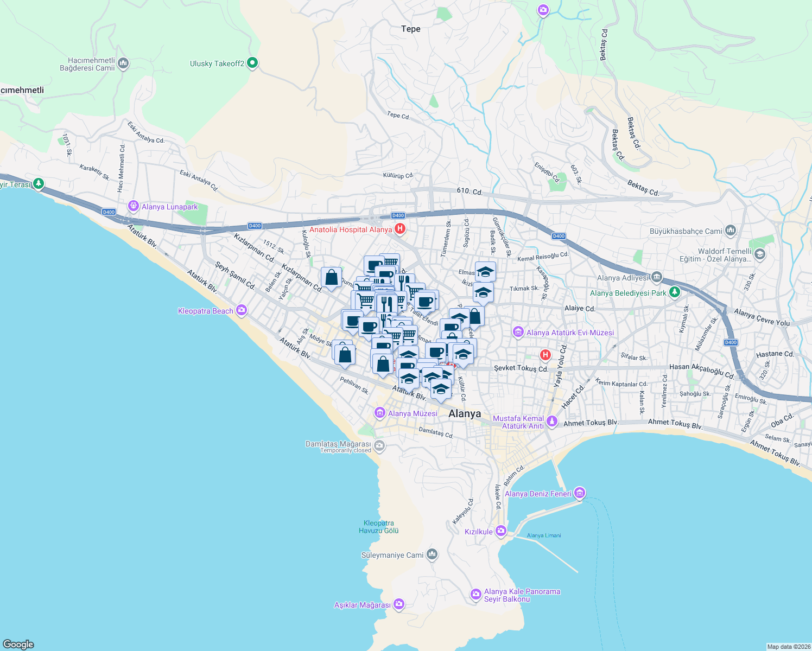Viewport: 812px width, 651px height.
Task: Select the Şeyh Şamil Cd. label
Action: [x=235, y=275]
